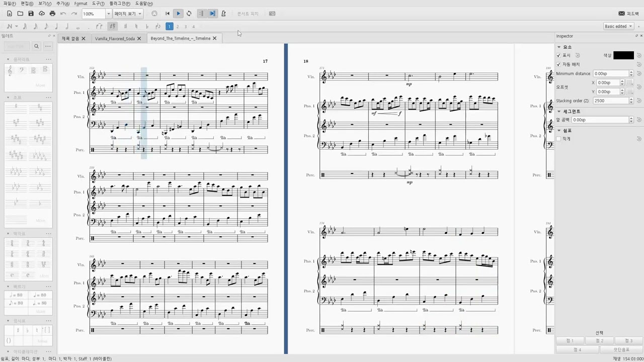
Task: Toggle the rest input button
Action: (x=112, y=26)
